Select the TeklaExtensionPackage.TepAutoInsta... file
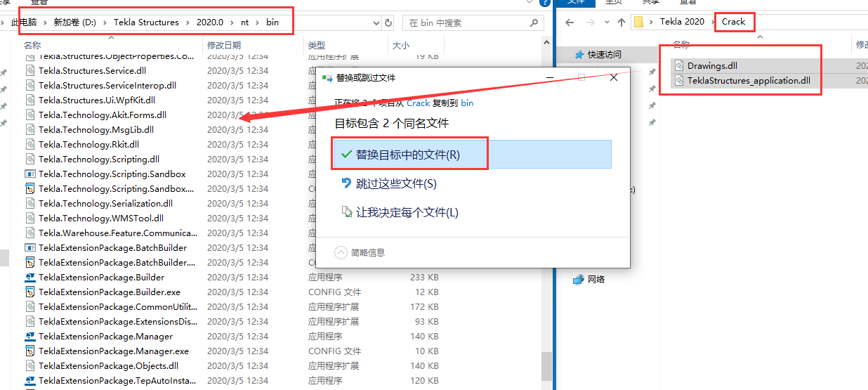 (x=118, y=380)
